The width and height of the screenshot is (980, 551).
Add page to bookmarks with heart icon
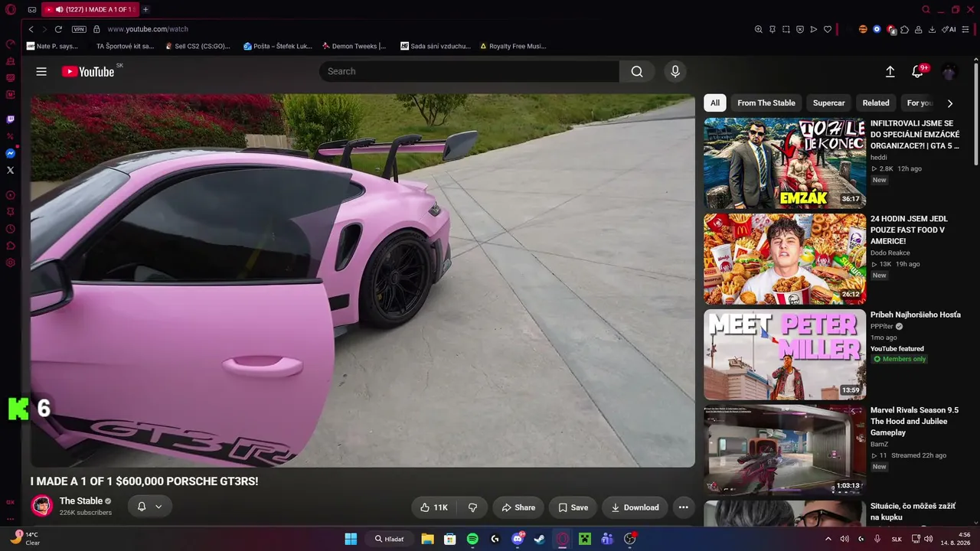tap(828, 29)
